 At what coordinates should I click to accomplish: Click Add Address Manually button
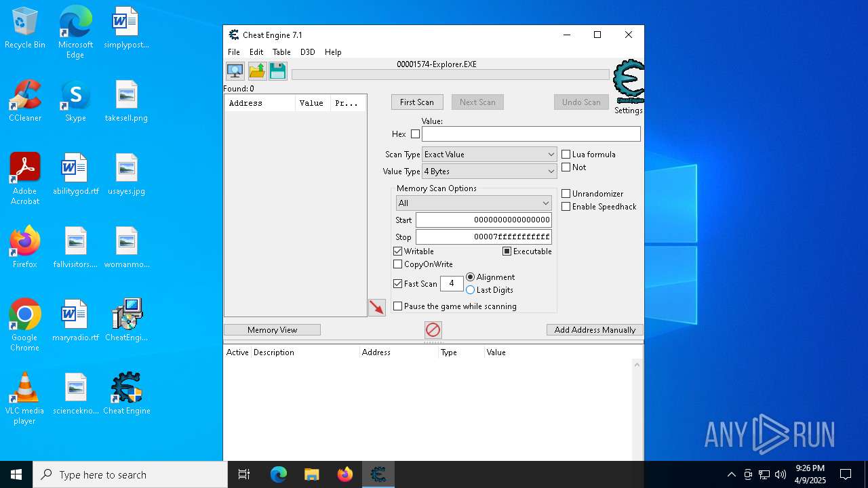pyautogui.click(x=595, y=330)
